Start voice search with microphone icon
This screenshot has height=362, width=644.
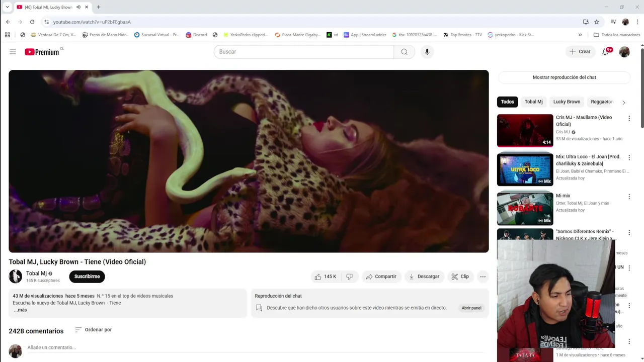coord(427,52)
